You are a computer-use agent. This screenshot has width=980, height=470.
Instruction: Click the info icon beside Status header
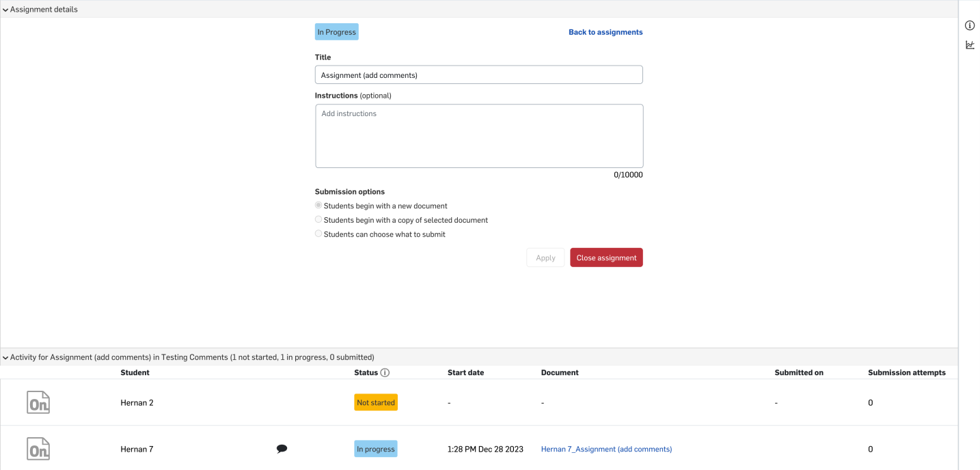385,373
